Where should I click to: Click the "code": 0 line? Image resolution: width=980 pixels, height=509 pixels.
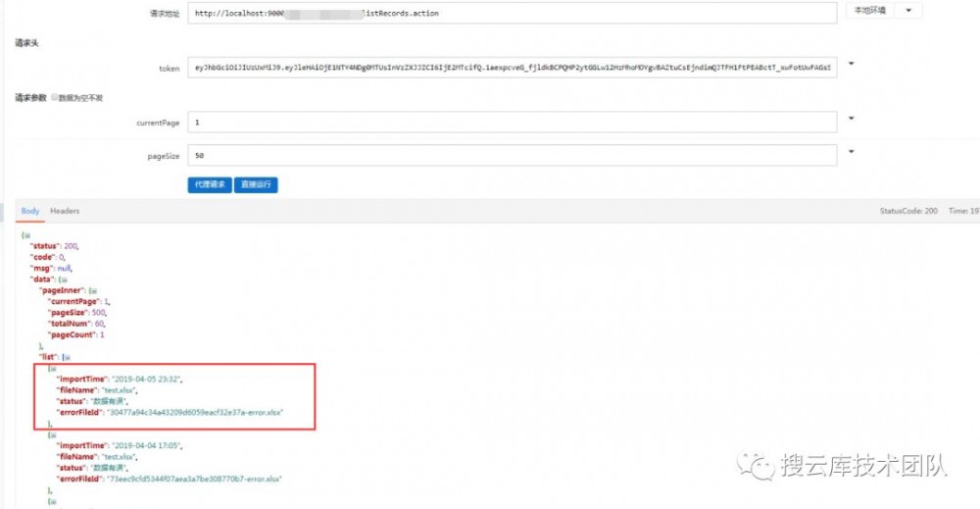point(47,258)
